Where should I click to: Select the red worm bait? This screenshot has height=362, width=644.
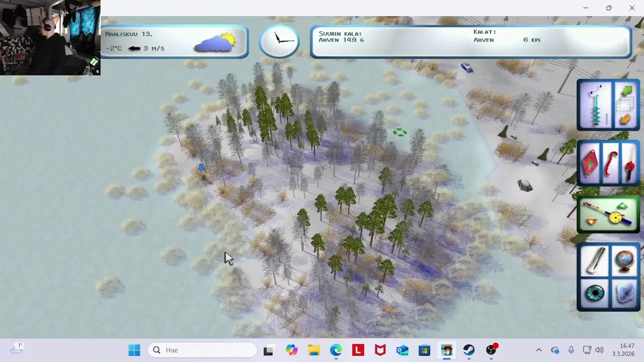point(610,164)
